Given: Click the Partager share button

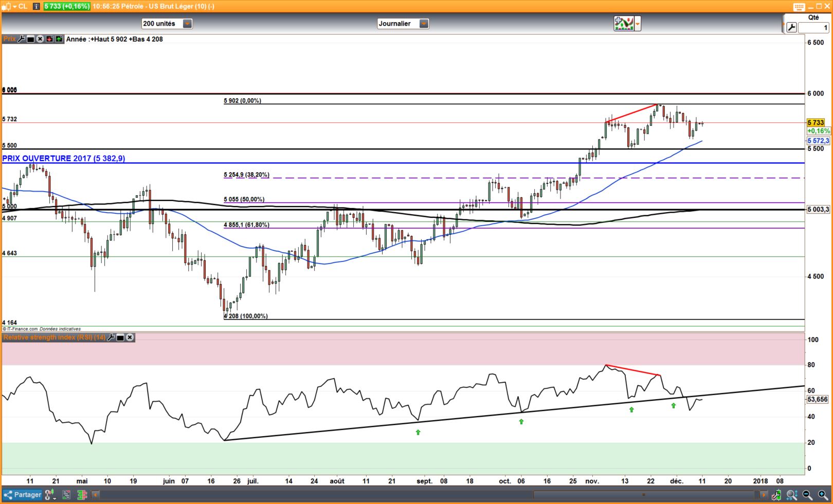Looking at the screenshot, I should point(23,495).
